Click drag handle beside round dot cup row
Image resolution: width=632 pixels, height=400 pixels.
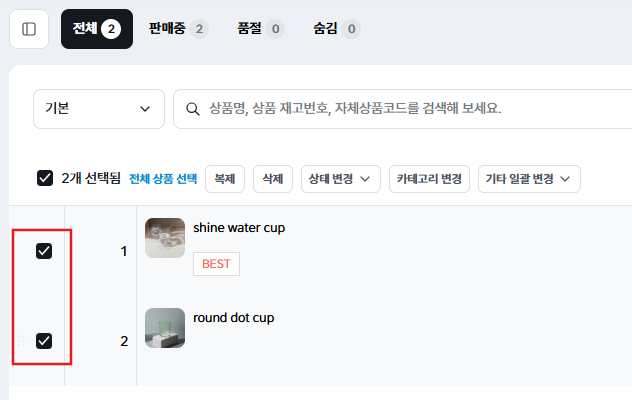click(20, 341)
